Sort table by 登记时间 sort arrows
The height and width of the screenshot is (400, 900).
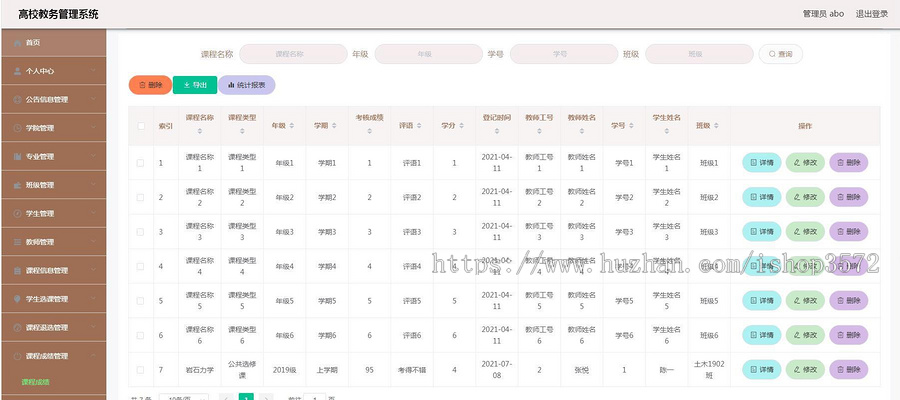pos(497,131)
